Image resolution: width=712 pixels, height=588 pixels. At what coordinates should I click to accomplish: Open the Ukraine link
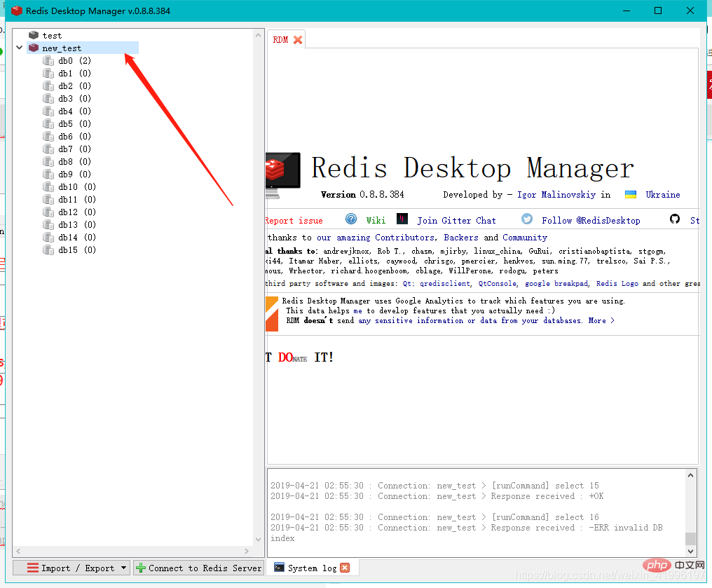[663, 194]
